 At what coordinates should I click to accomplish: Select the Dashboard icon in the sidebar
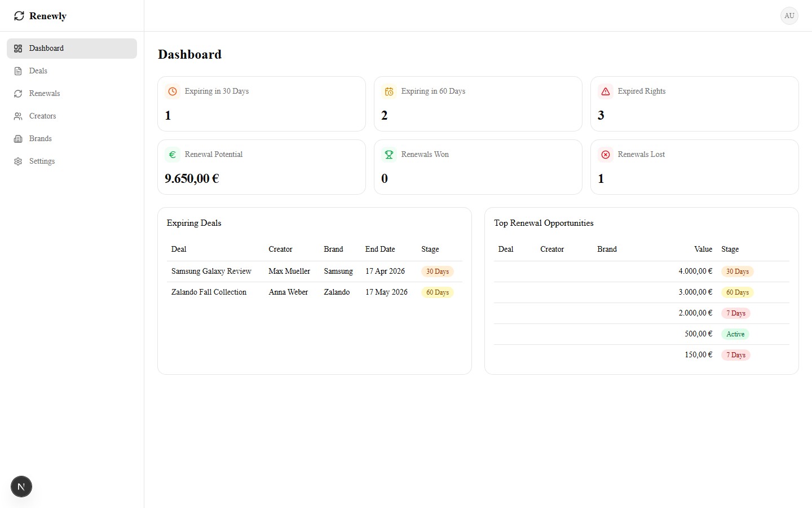pyautogui.click(x=17, y=48)
